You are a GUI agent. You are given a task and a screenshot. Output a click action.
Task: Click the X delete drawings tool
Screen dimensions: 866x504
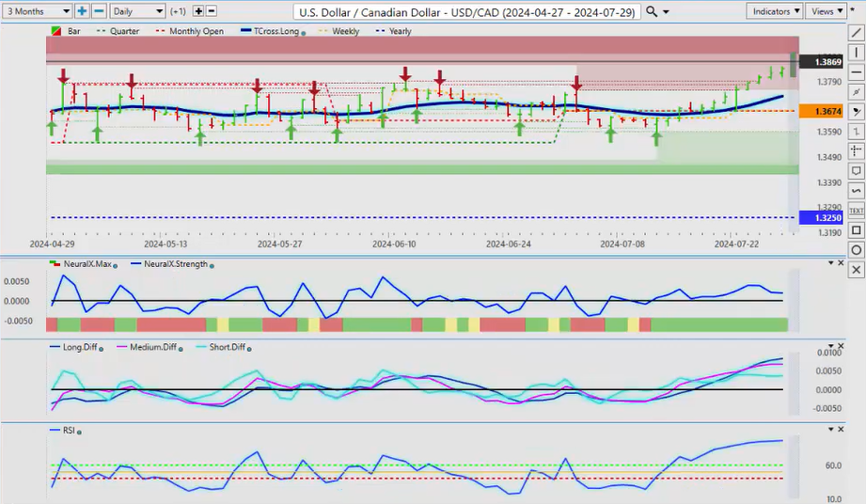(x=856, y=270)
